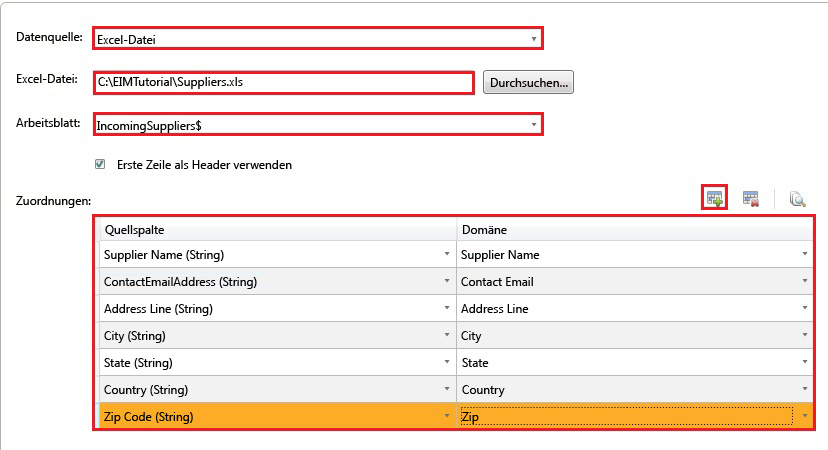Open the 'Country' domain dropdown
The width and height of the screenshot is (828, 450).
pos(804,390)
